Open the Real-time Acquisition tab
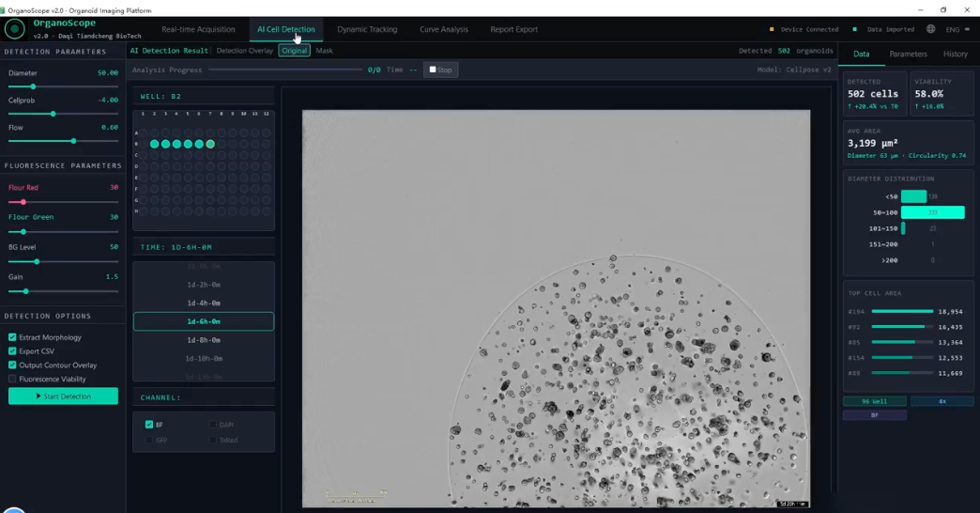This screenshot has height=513, width=980. coord(198,29)
